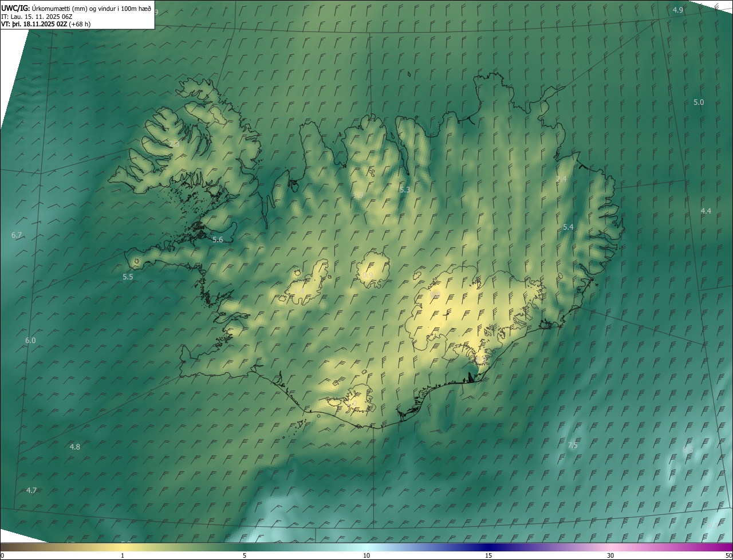Click the 7.5 value label on the map
The width and height of the screenshot is (733, 560).
click(x=573, y=445)
